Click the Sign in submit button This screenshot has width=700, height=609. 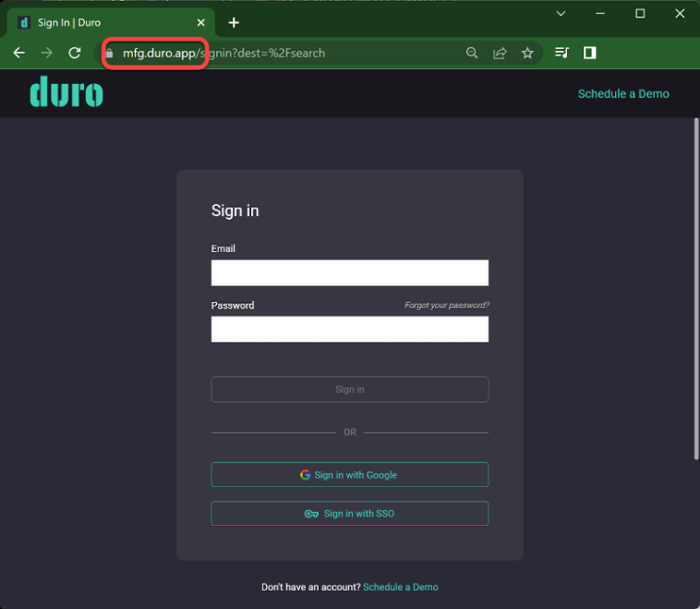[350, 389]
